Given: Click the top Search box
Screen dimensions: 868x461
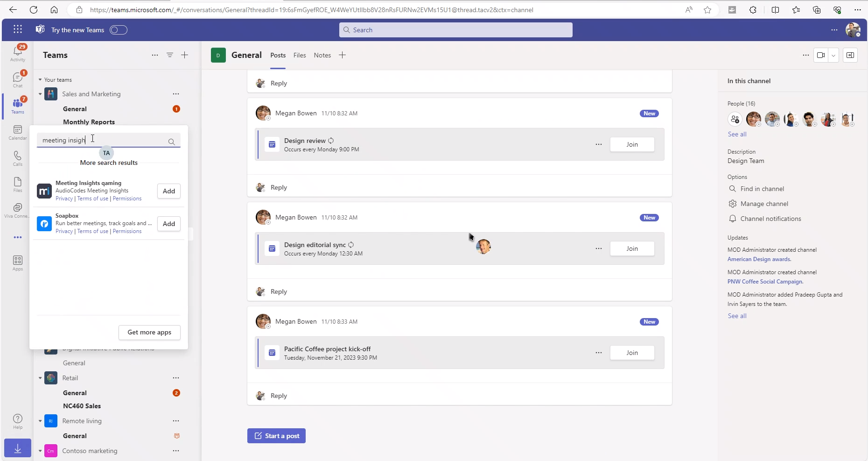Looking at the screenshot, I should pos(455,30).
